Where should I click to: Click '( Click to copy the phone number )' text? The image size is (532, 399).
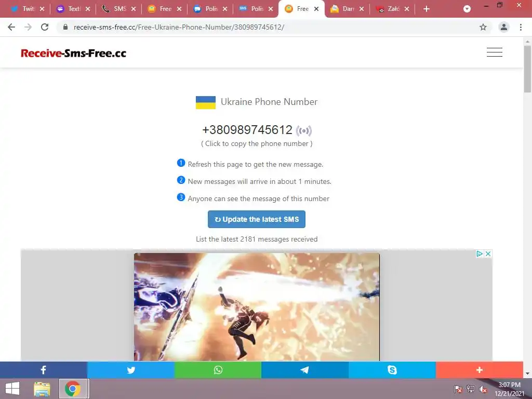coord(257,144)
